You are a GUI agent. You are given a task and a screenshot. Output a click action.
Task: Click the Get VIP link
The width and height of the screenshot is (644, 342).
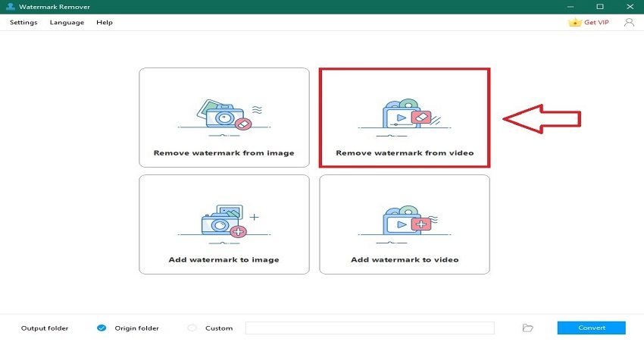(x=596, y=23)
